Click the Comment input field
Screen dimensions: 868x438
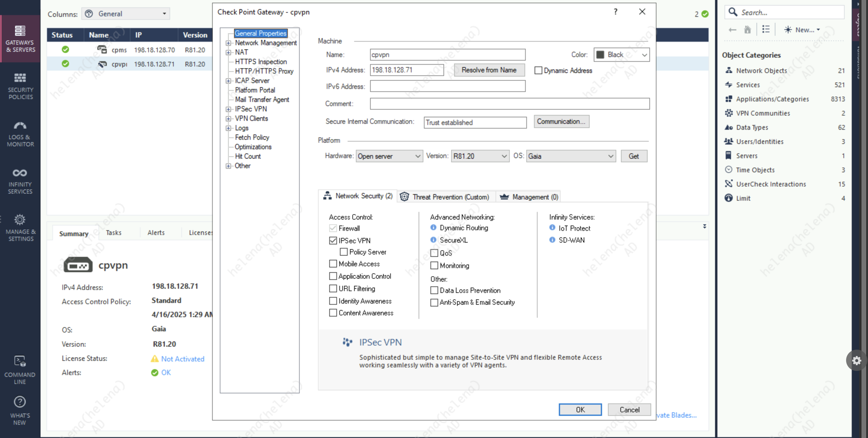509,104
